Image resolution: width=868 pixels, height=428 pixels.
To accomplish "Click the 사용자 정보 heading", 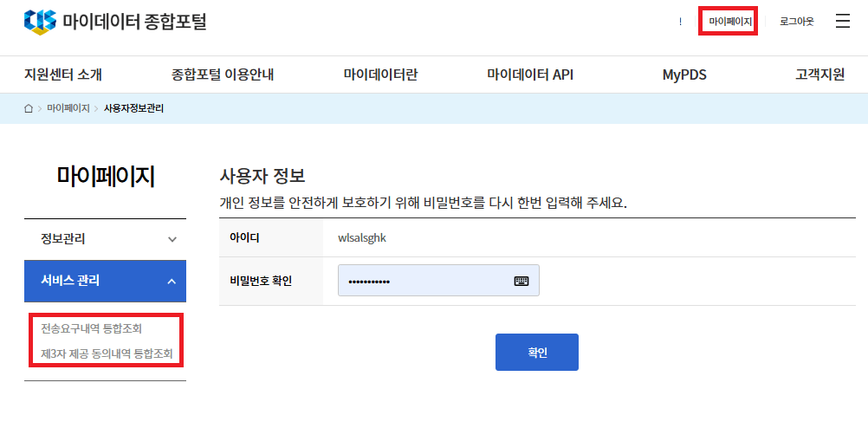I will tap(262, 178).
